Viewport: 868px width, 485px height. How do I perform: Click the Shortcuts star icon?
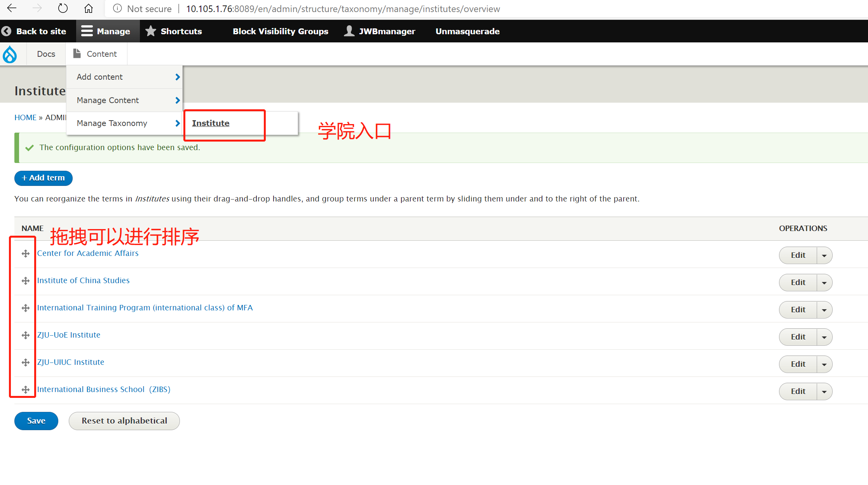(x=151, y=31)
